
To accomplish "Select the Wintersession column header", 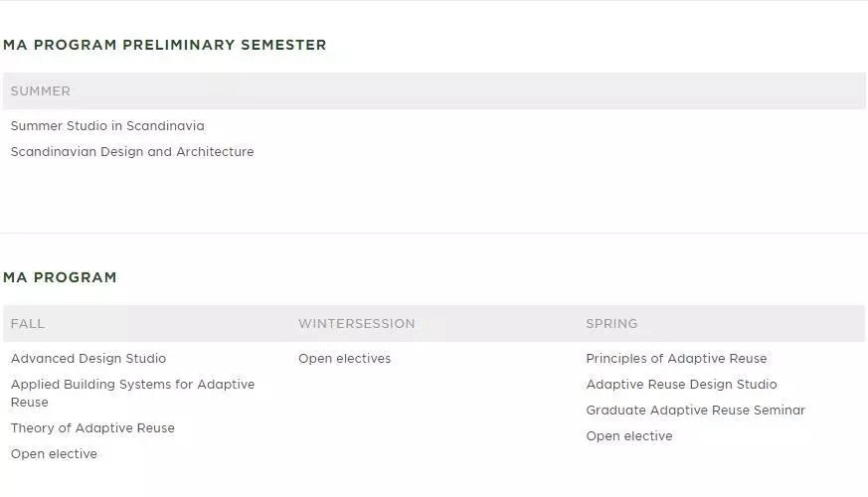I will 357,324.
